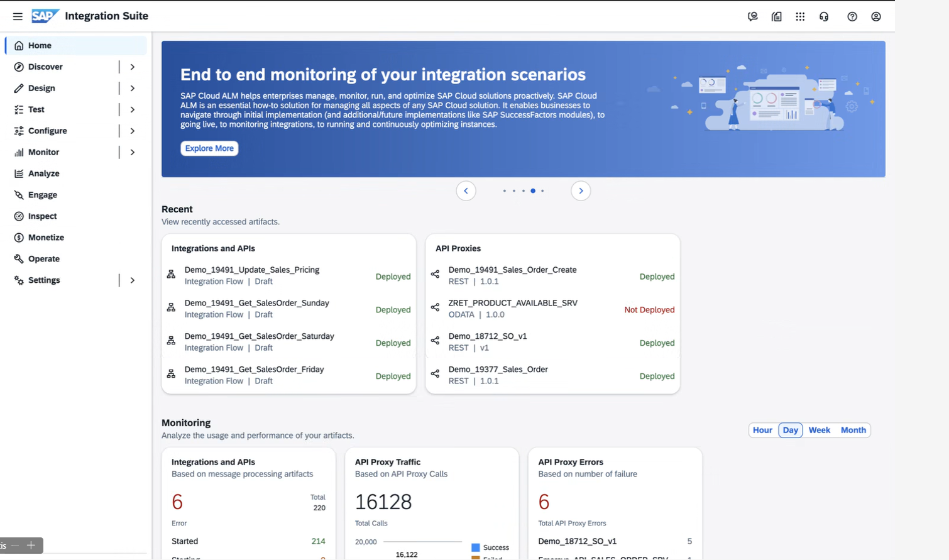
Task: Select the Day time range
Action: pos(791,430)
